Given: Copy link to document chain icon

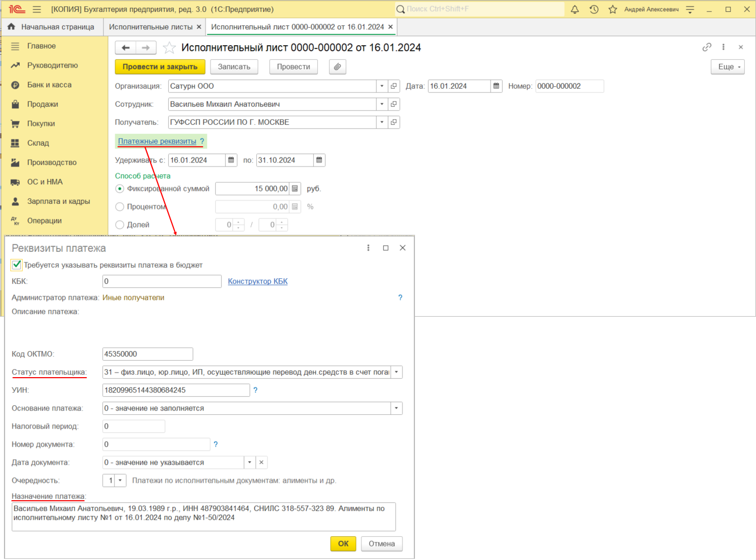Looking at the screenshot, I should [x=707, y=47].
